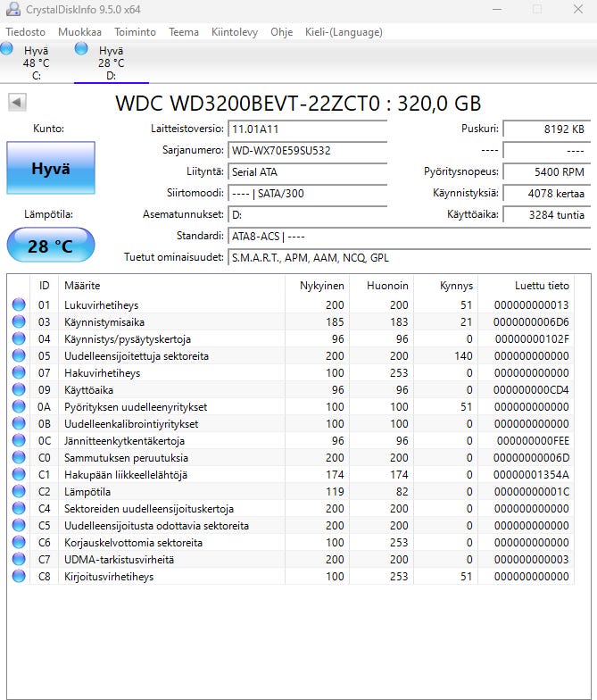Click the Liityntä field Serial ATA
Screen dimensions: 597x700
point(307,171)
